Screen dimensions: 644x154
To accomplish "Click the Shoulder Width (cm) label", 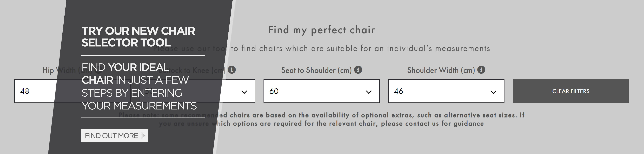I will (441, 70).
